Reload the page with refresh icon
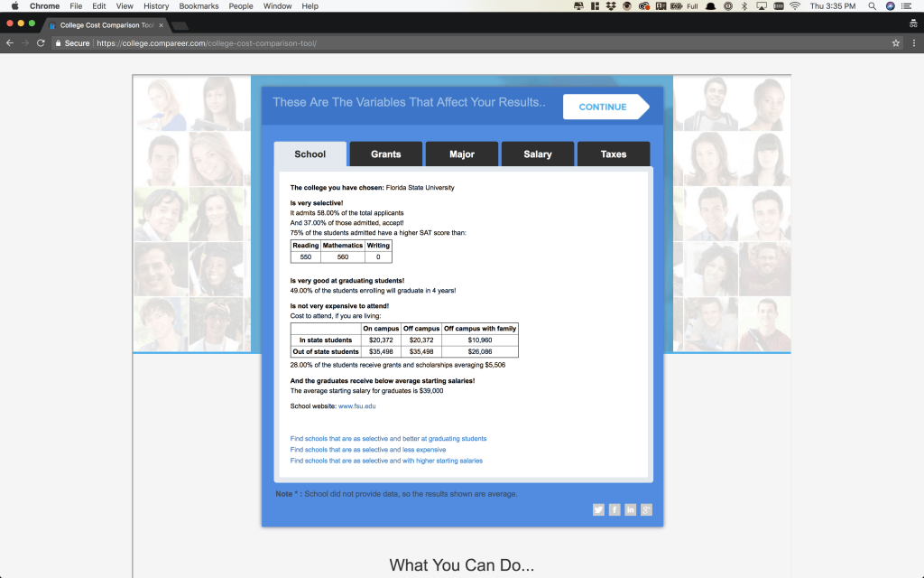924x578 pixels. pos(41,43)
